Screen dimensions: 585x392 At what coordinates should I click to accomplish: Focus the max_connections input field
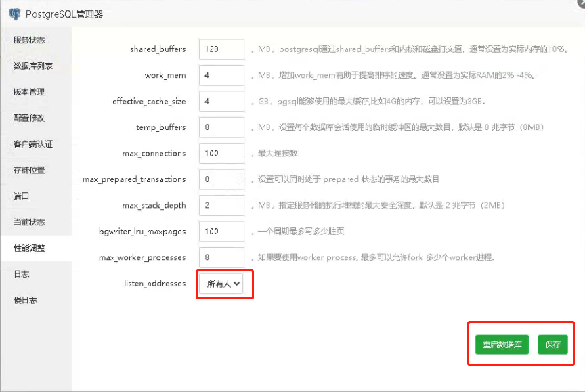click(221, 153)
